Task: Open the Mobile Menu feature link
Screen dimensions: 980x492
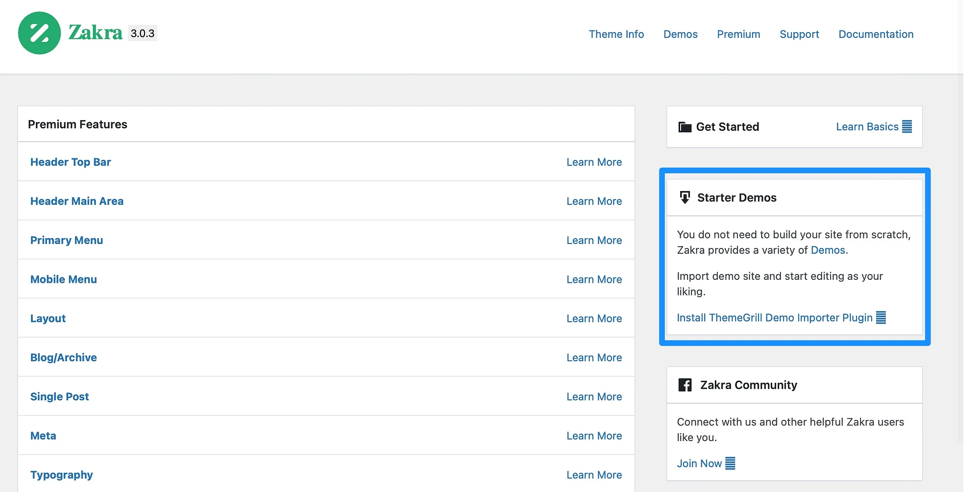Action: pyautogui.click(x=64, y=279)
